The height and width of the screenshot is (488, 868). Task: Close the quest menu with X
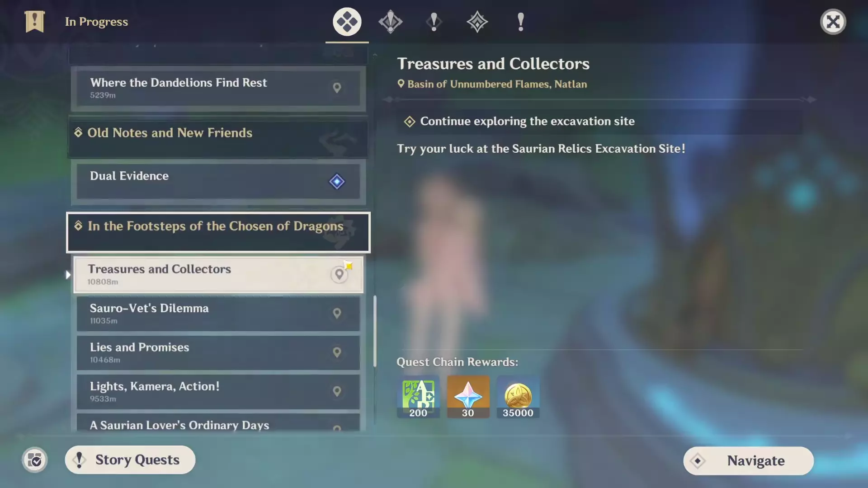pyautogui.click(x=833, y=22)
